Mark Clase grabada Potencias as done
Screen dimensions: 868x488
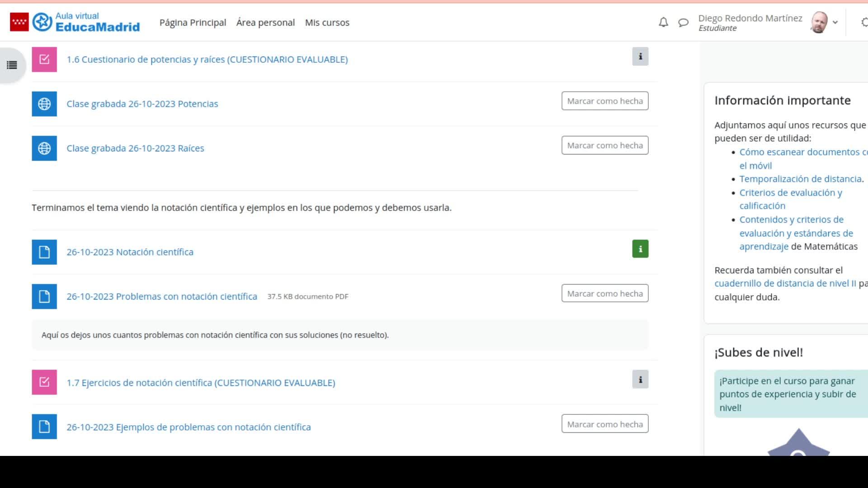pos(605,101)
